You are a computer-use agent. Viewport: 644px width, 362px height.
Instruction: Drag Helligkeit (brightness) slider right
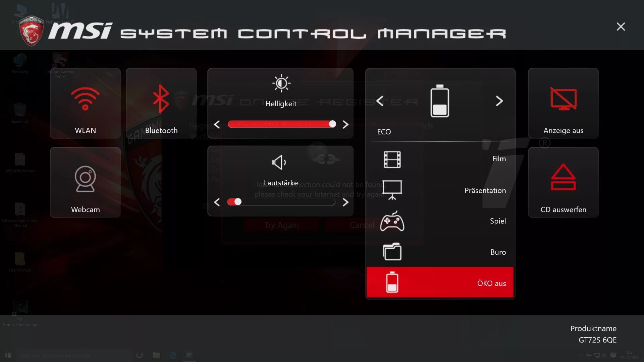[345, 124]
